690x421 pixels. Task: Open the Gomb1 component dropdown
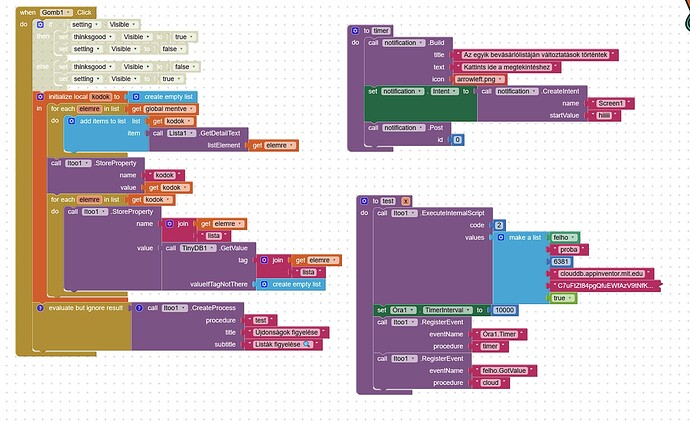point(56,13)
